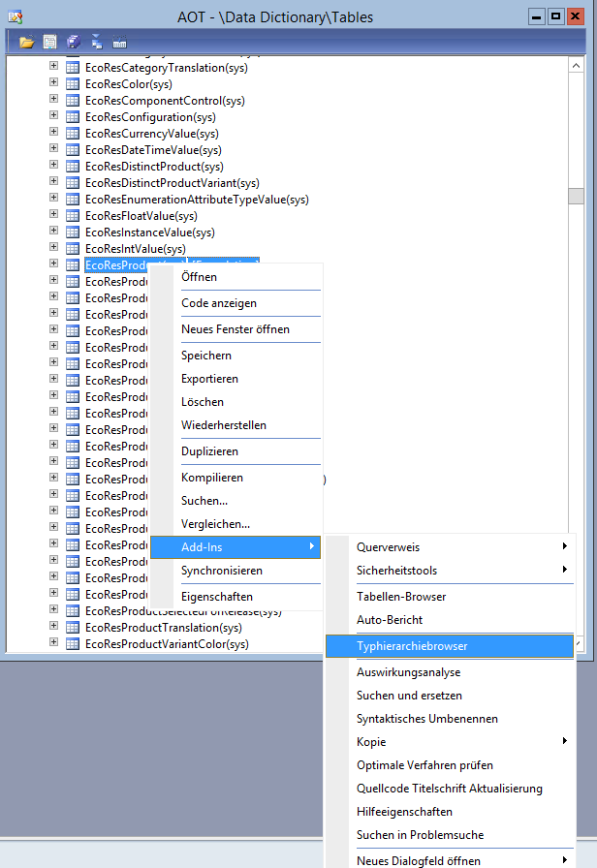The height and width of the screenshot is (868, 597).
Task: Choose Löschen from the context menu
Action: click(x=236, y=402)
